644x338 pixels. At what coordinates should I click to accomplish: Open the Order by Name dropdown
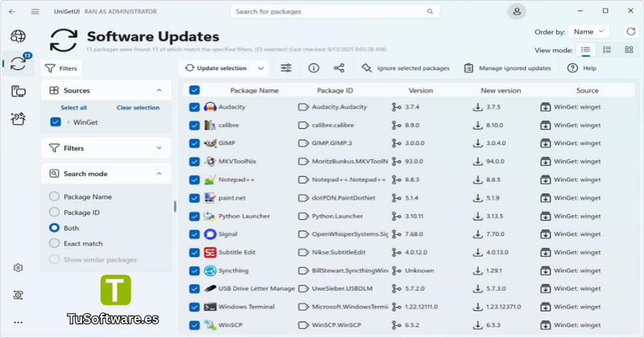click(588, 31)
